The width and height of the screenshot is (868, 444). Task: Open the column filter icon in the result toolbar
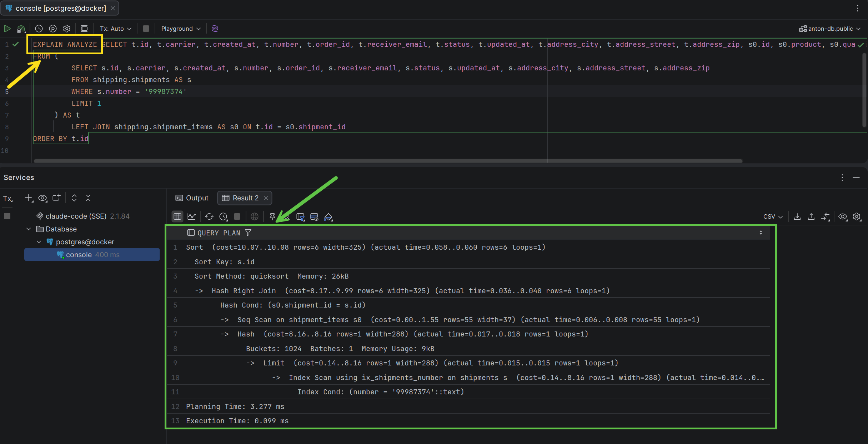tap(301, 217)
